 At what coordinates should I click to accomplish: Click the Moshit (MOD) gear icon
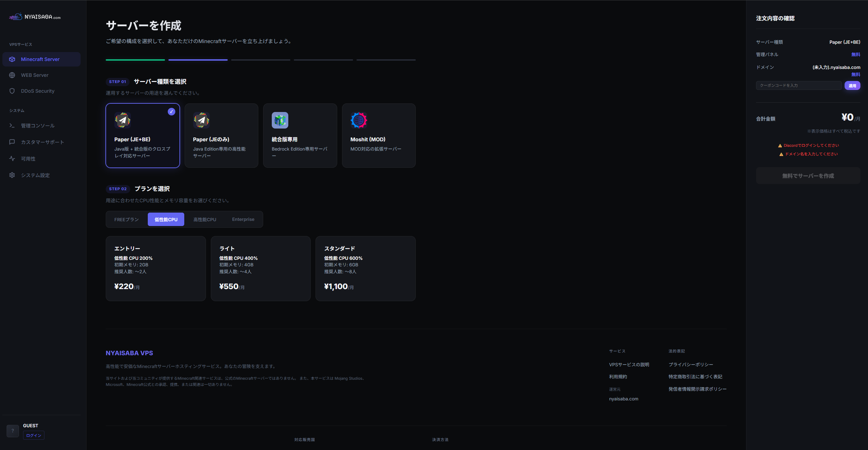coord(359,120)
